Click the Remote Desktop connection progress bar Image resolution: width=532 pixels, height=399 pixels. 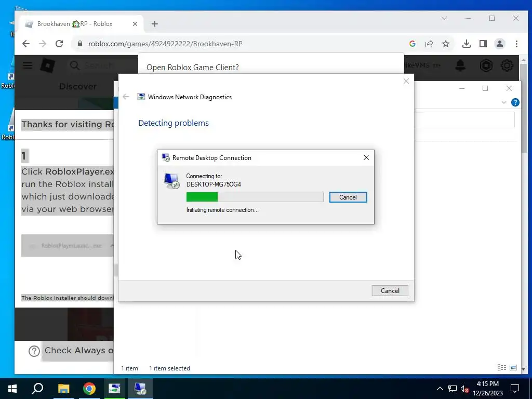(x=255, y=197)
